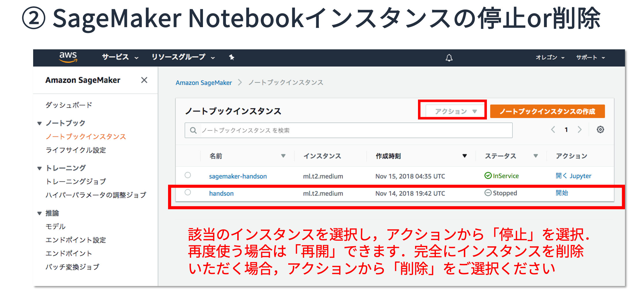Close the Amazon SageMaker side panel
The height and width of the screenshot is (299, 644).
144,80
